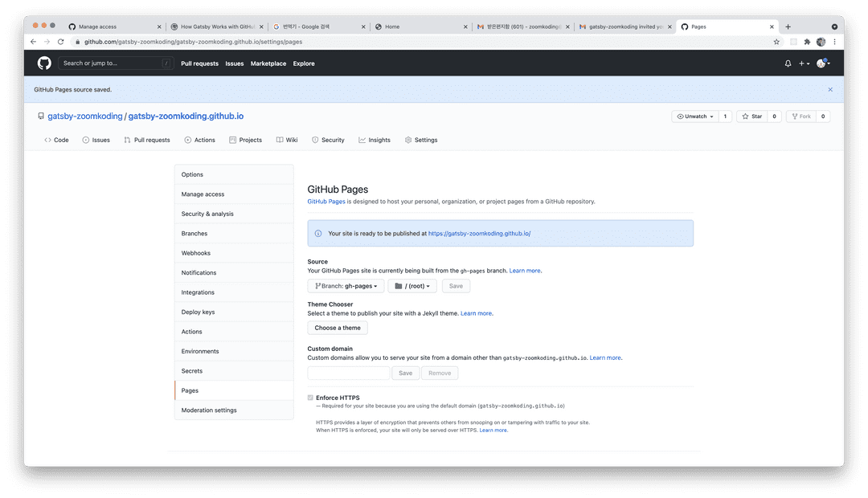Open the GitHub logo home icon

(x=44, y=63)
